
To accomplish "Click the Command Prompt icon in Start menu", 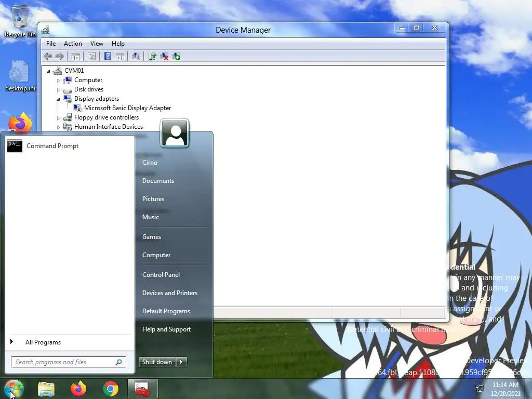I will tap(15, 146).
